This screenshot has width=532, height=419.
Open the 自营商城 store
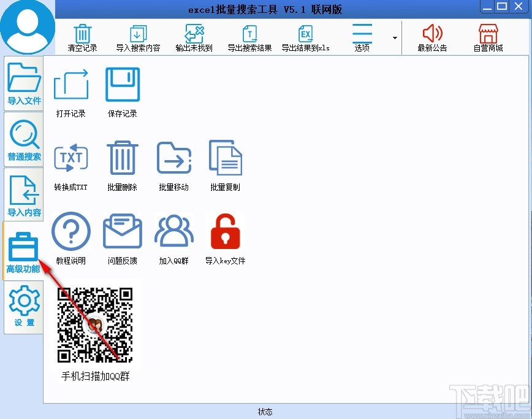(x=488, y=37)
